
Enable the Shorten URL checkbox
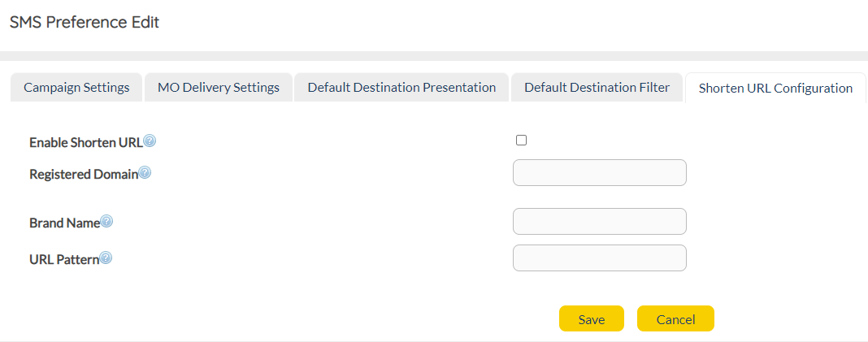click(522, 140)
